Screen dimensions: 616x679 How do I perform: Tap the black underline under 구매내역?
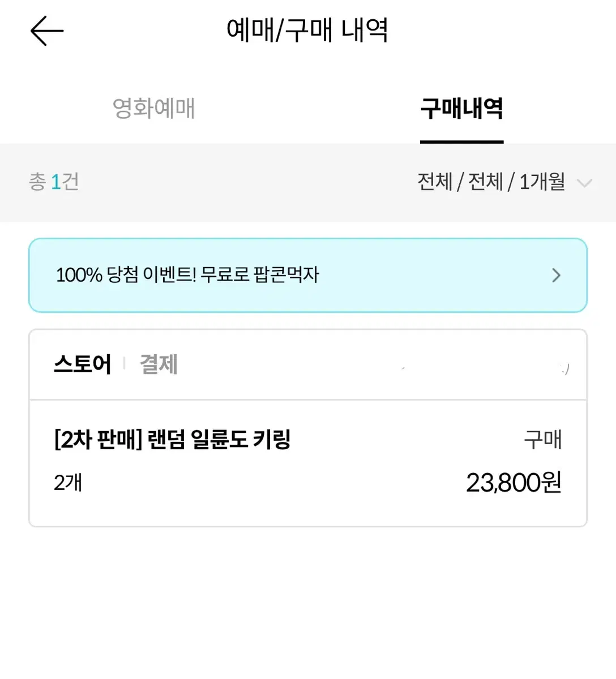(461, 141)
